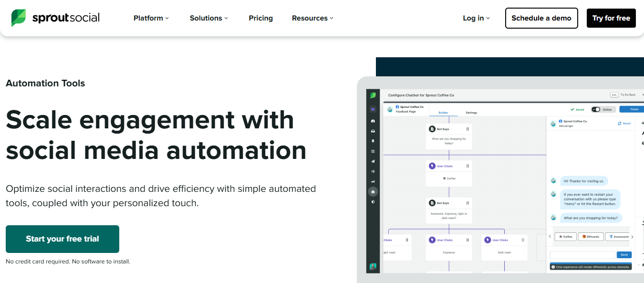The width and height of the screenshot is (644, 283).
Task: Click the paper plane publishing icon
Action: 373,161
